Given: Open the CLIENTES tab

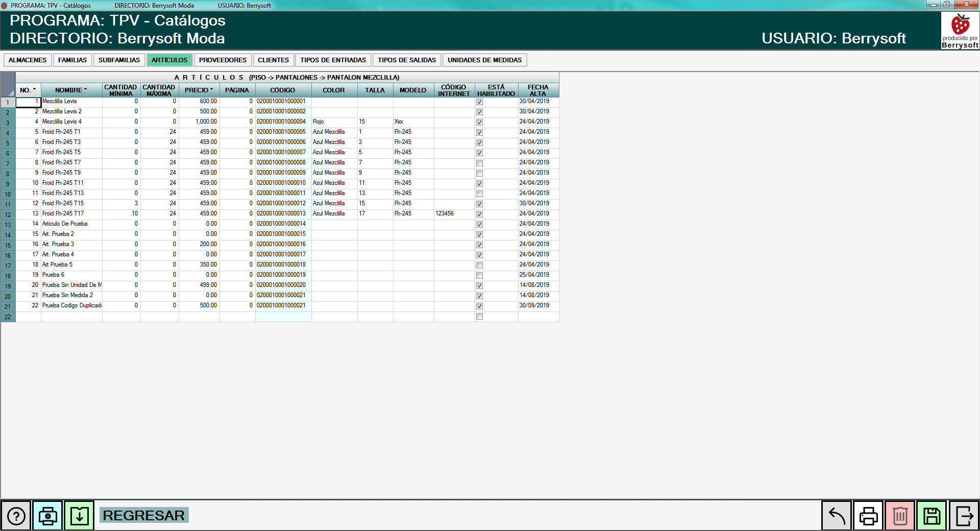Looking at the screenshot, I should point(273,60).
